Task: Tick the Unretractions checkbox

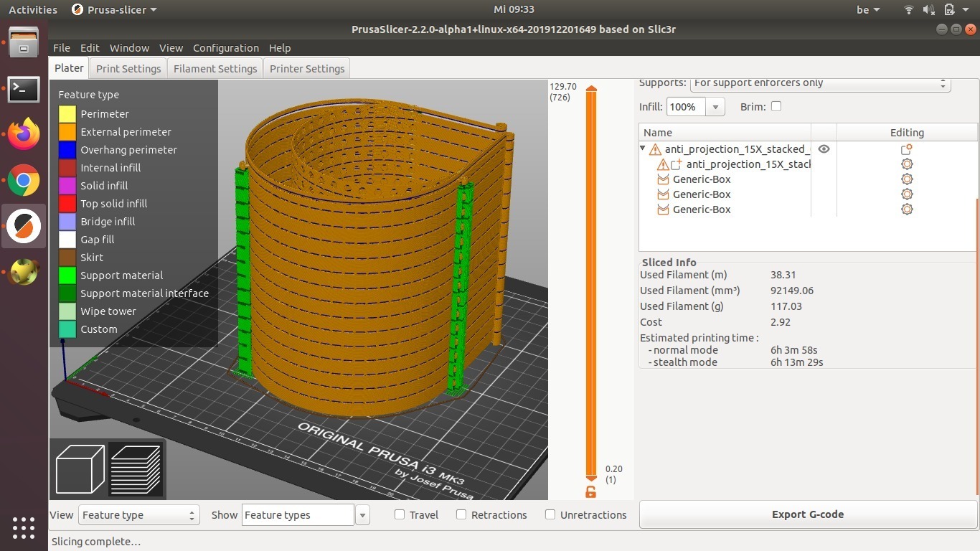Action: click(x=550, y=514)
